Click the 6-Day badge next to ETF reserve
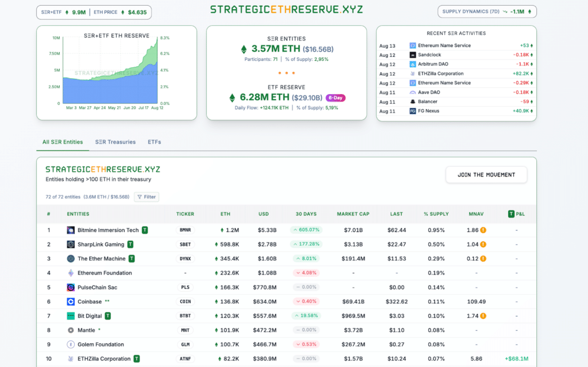Viewport: 588px width, 367px height. click(335, 98)
